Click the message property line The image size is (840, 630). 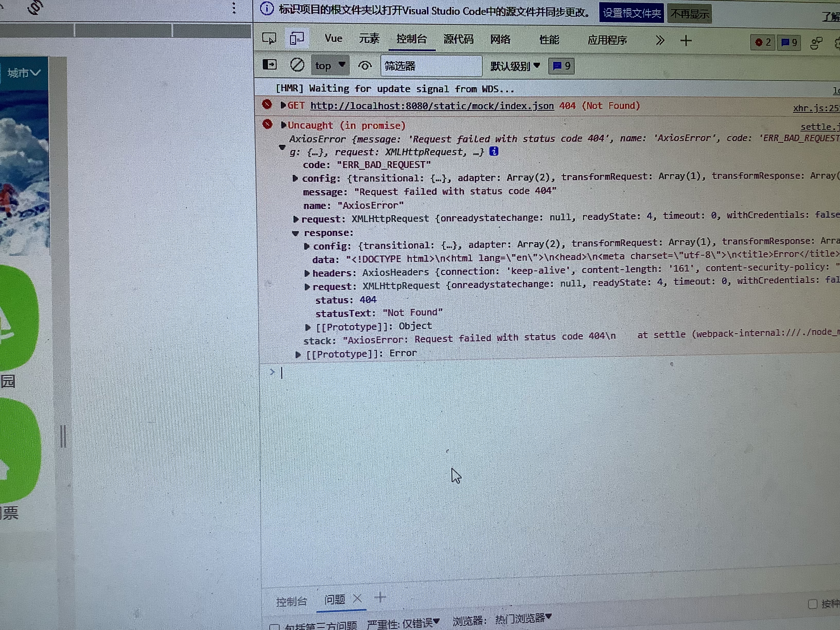pyautogui.click(x=430, y=191)
